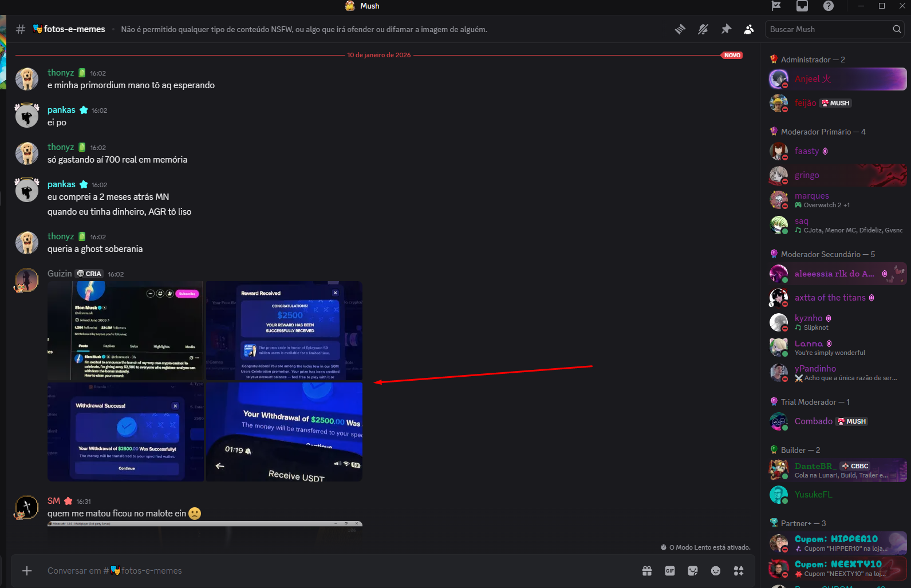The width and height of the screenshot is (911, 588).
Task: Select member saq in the member list
Action: pyautogui.click(x=838, y=225)
